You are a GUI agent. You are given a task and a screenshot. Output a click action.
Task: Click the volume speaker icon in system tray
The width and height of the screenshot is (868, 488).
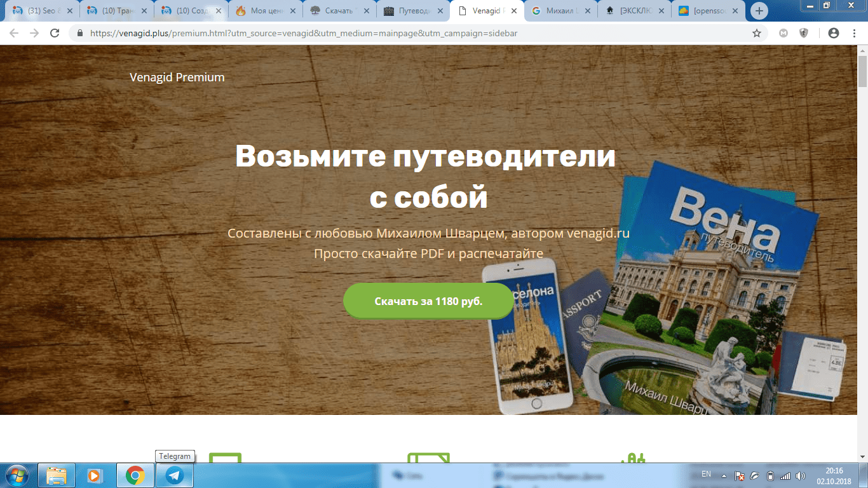[x=801, y=476]
